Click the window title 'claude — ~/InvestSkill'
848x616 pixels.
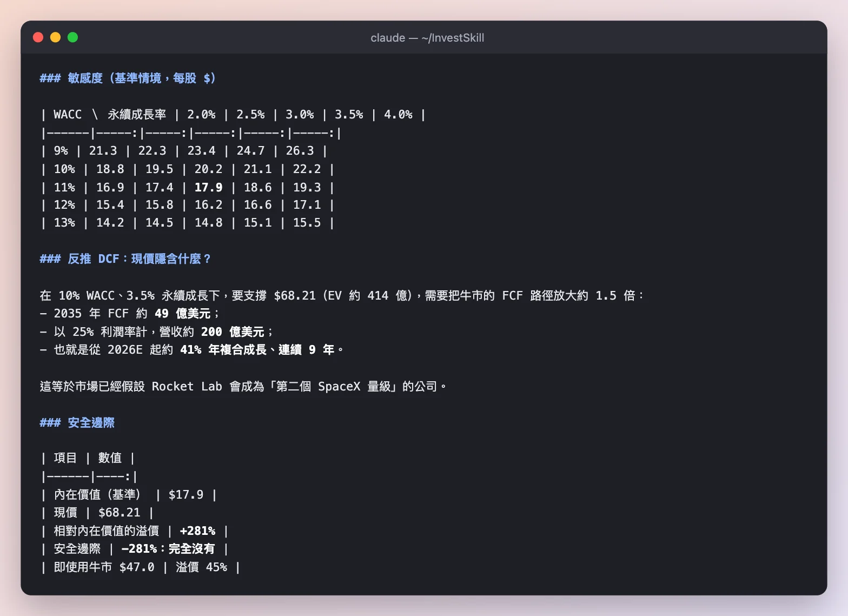tap(427, 38)
